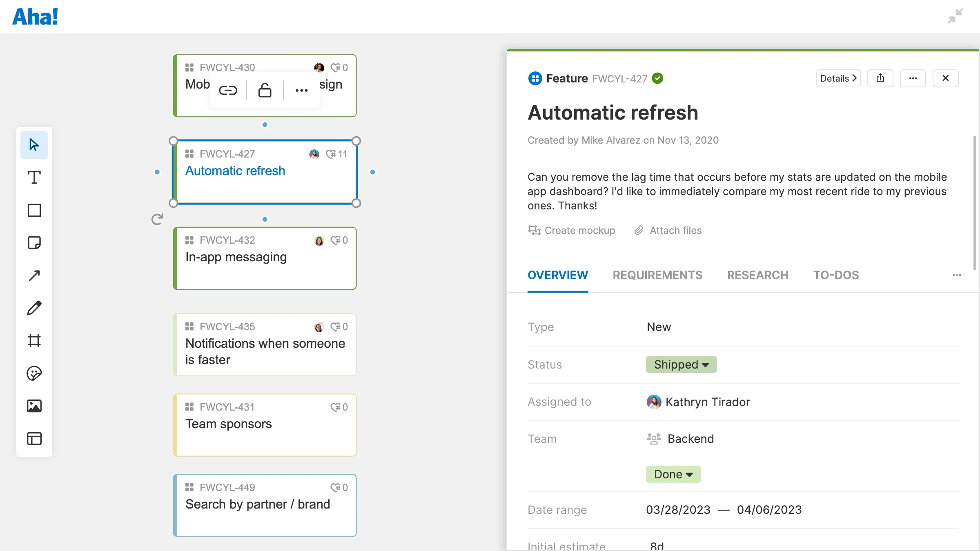The height and width of the screenshot is (551, 980).
Task: Click the Details button on the feature drawer
Action: pos(837,78)
